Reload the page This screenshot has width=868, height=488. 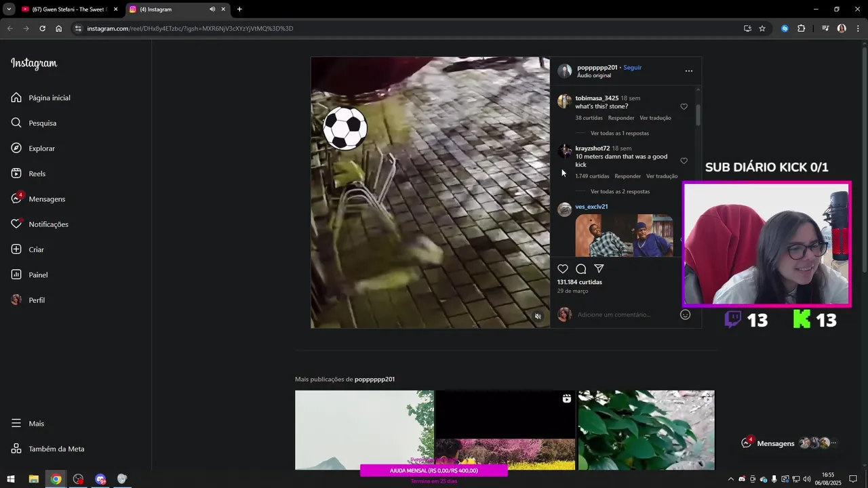click(42, 28)
